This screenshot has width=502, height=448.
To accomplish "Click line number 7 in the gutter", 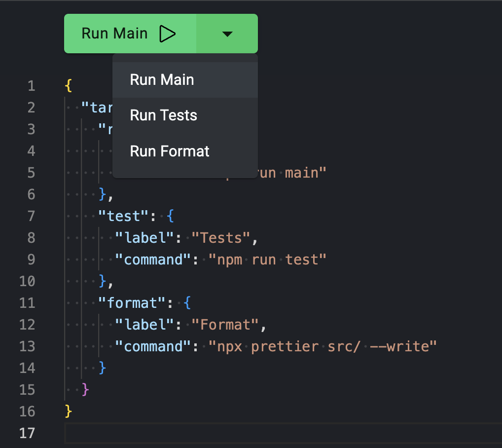I will (32, 216).
